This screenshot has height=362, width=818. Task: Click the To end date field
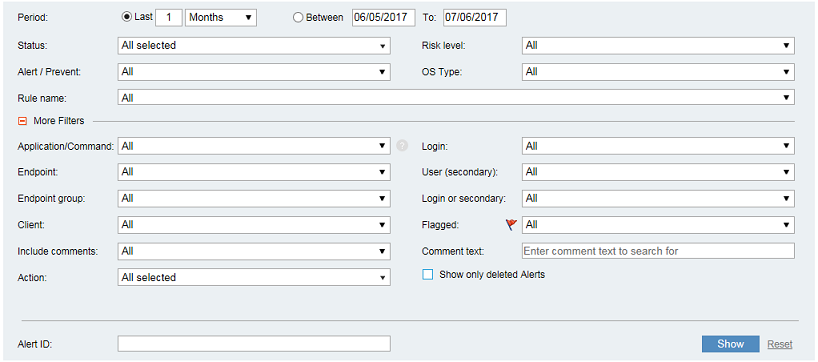pyautogui.click(x=475, y=17)
